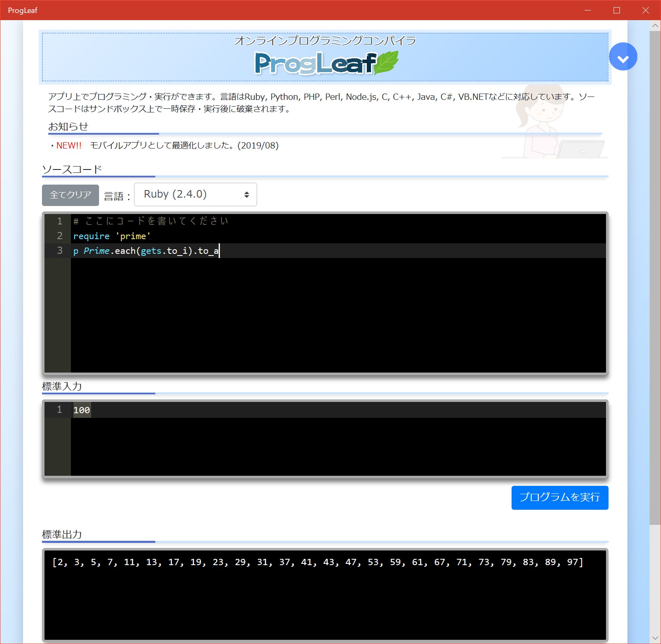Image resolution: width=661 pixels, height=644 pixels.
Task: Click the prime numbers output text
Action: point(318,562)
